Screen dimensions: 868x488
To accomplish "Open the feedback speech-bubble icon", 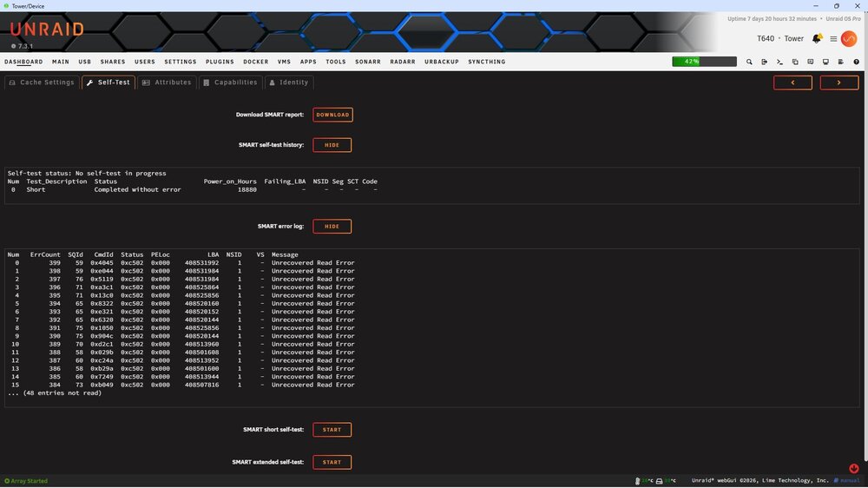I will point(811,62).
